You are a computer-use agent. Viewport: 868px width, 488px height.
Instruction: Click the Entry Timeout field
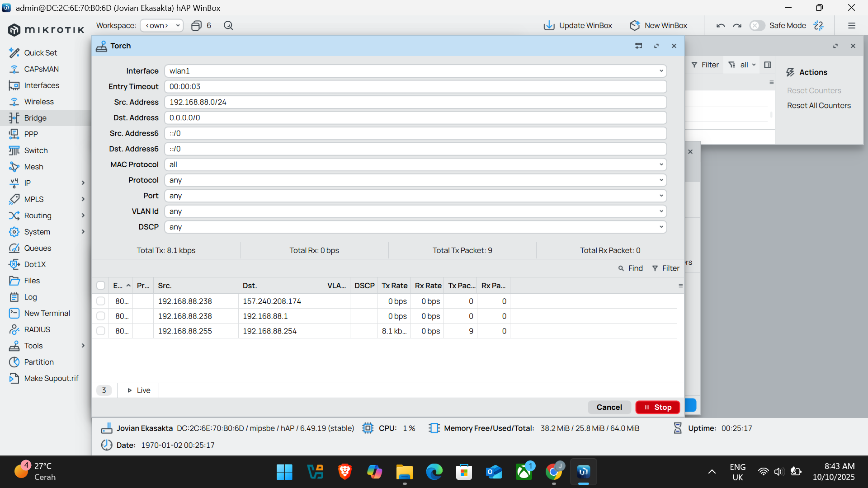(x=415, y=87)
